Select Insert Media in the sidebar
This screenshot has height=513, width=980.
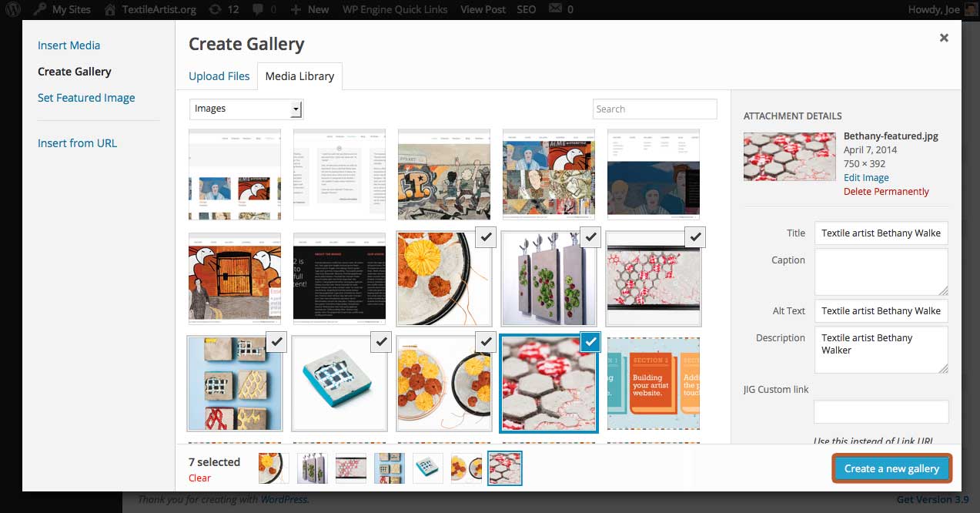pos(69,45)
